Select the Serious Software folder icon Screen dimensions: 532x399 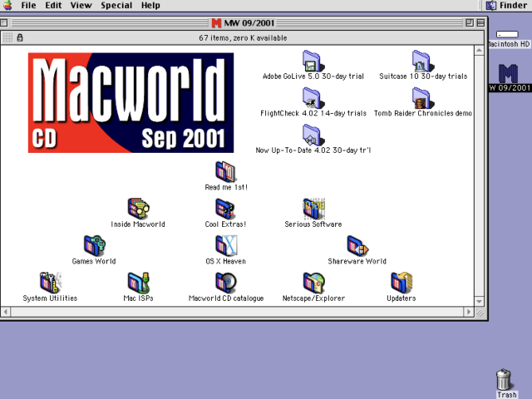coord(313,209)
